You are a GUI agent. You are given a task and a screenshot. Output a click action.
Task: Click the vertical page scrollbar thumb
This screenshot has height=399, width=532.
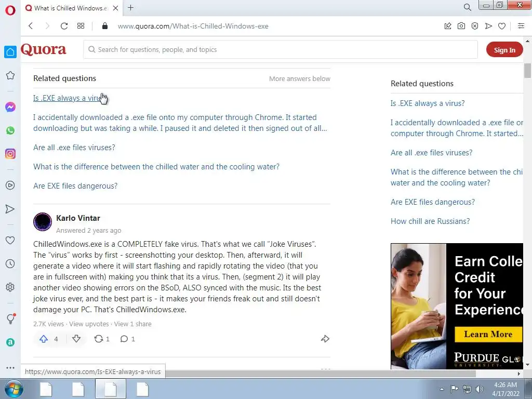(x=527, y=71)
